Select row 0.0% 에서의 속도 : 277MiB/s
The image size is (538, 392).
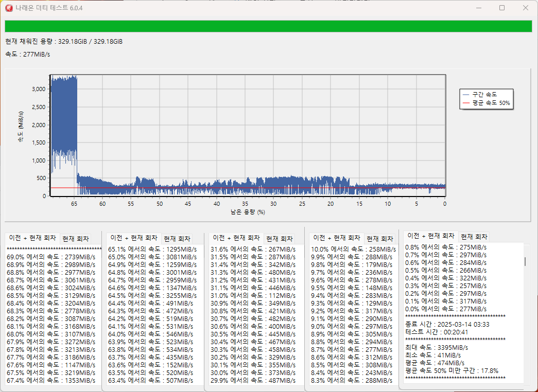(x=446, y=309)
